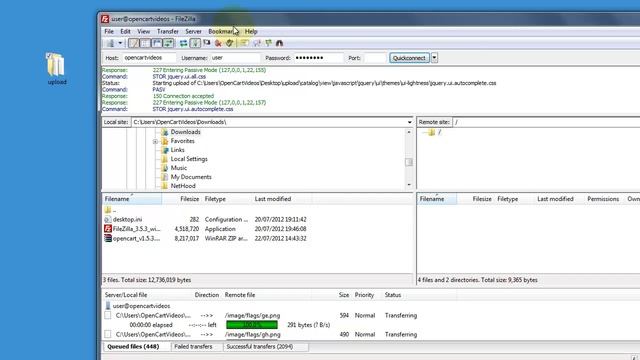This screenshot has height=360, width=640.
Task: Open the Edit menu
Action: point(125,31)
